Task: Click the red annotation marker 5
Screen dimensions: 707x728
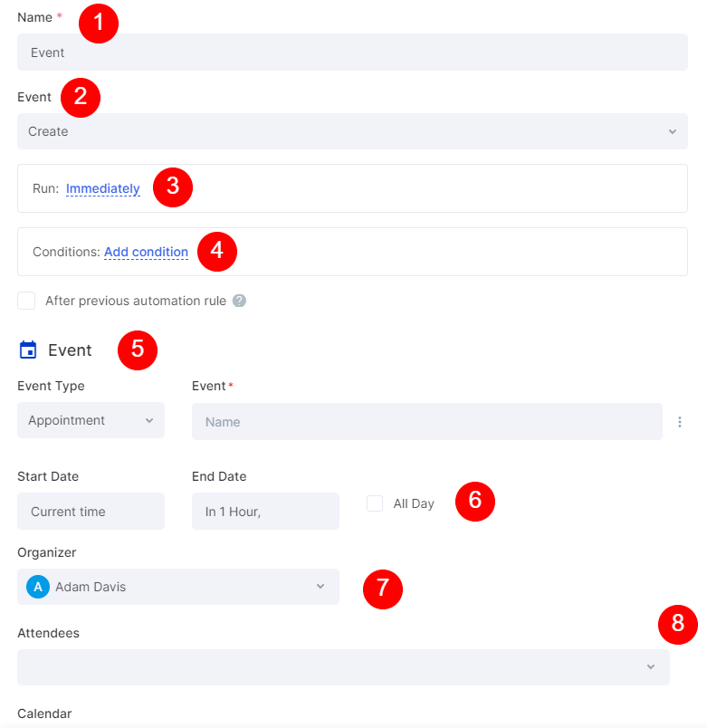Action: (138, 350)
